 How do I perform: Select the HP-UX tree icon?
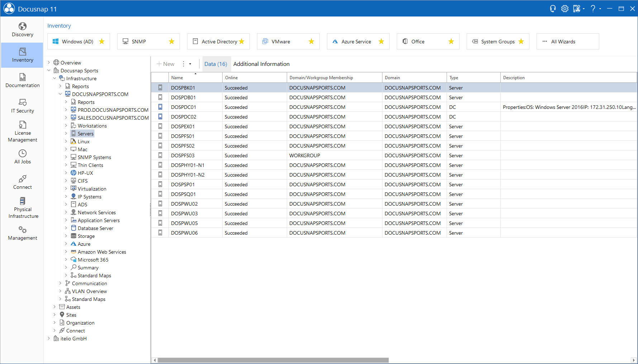click(73, 173)
